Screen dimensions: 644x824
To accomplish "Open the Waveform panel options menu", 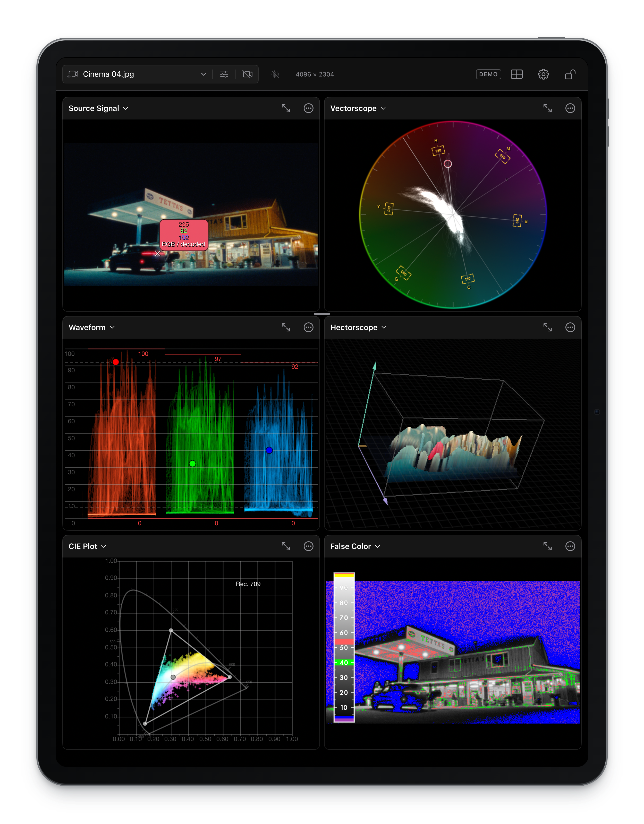I will pyautogui.click(x=308, y=328).
